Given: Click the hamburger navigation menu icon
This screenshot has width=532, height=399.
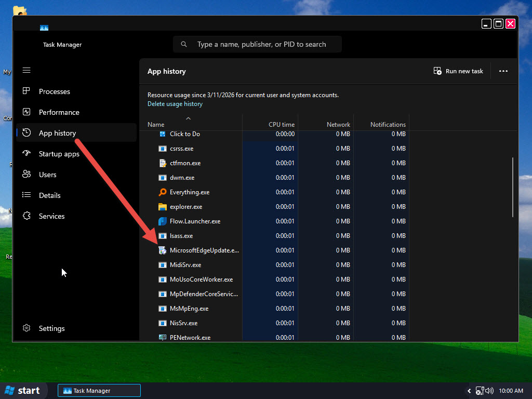Looking at the screenshot, I should point(26,70).
